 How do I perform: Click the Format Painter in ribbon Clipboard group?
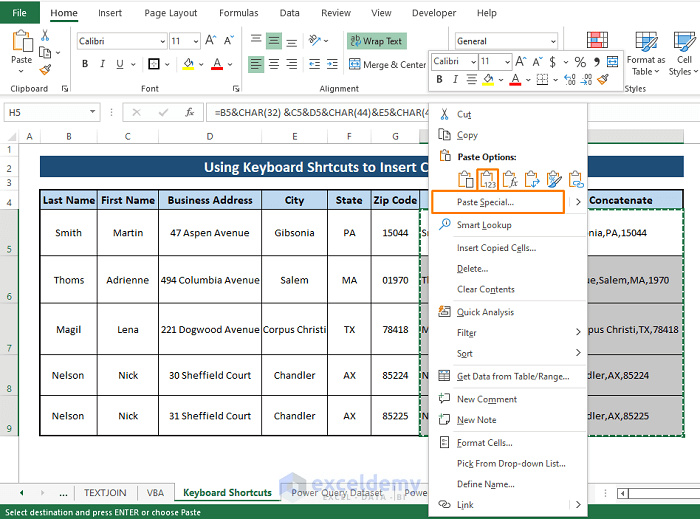tap(45, 70)
